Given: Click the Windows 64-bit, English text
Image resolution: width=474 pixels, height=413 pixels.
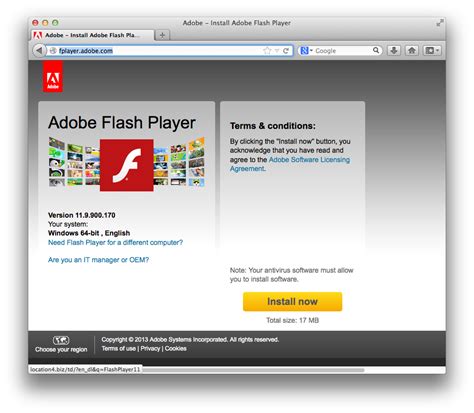Looking at the screenshot, I should click(x=89, y=233).
